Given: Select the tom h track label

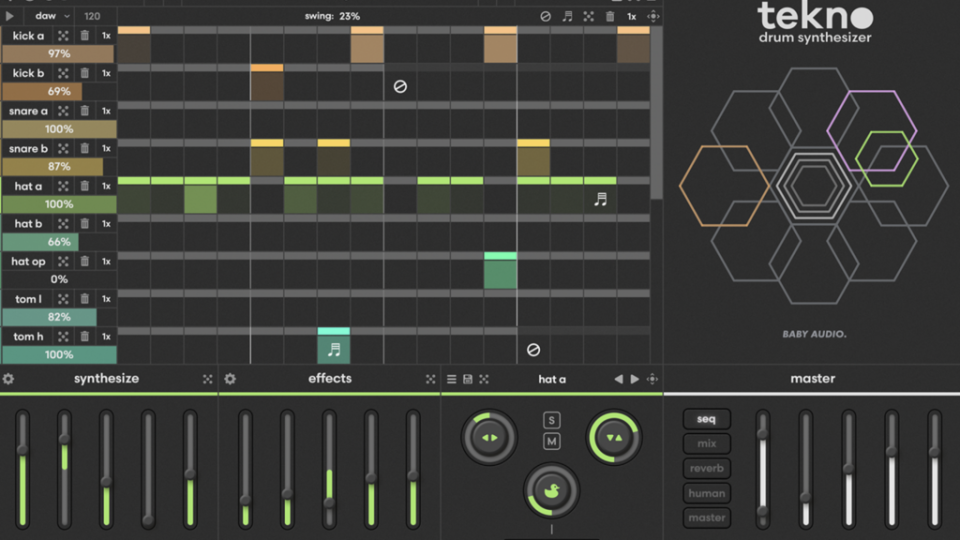Looking at the screenshot, I should point(28,336).
